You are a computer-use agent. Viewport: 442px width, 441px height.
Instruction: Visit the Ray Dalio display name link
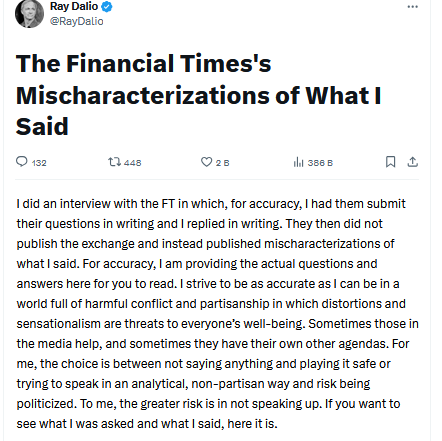pos(74,6)
